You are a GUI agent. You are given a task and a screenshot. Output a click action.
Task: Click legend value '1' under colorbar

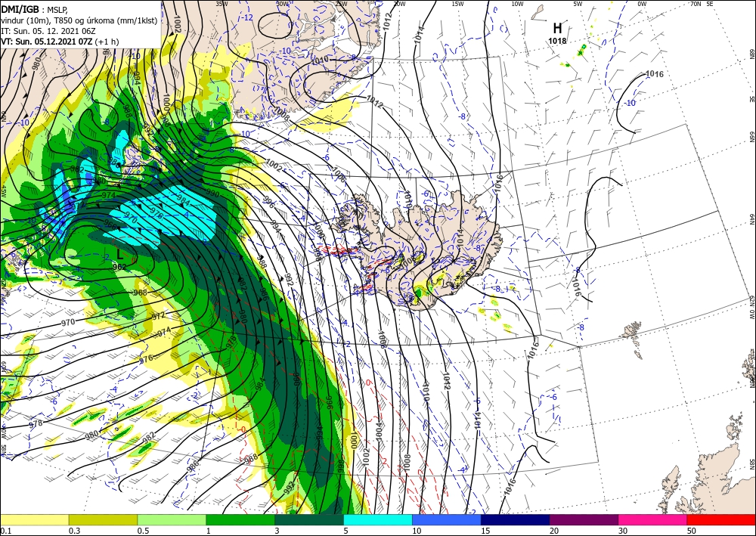tap(209, 531)
